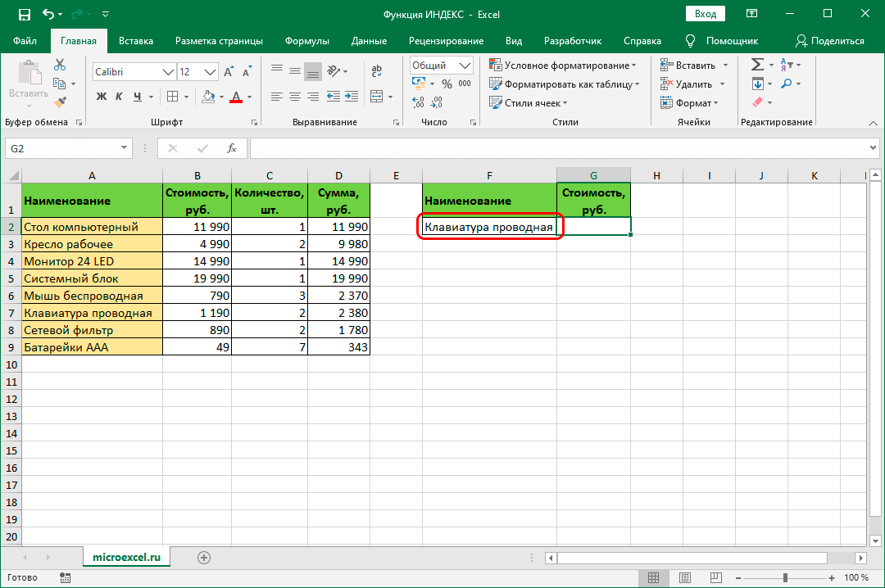This screenshot has height=588, width=885.
Task: Open font color dropdown arrow
Action: coord(249,97)
